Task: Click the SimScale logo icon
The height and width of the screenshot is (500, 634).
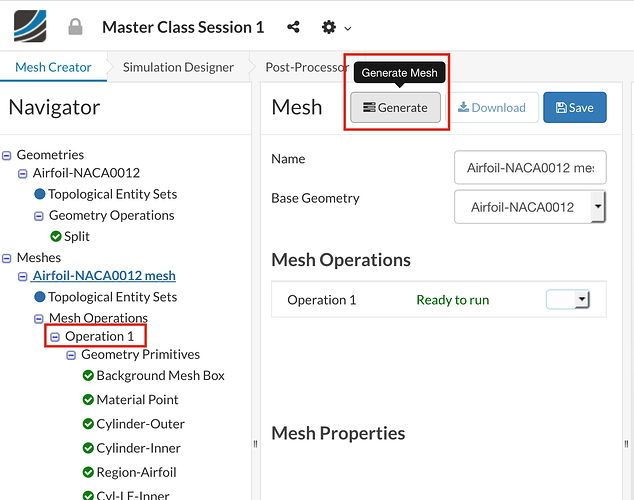Action: [29, 27]
